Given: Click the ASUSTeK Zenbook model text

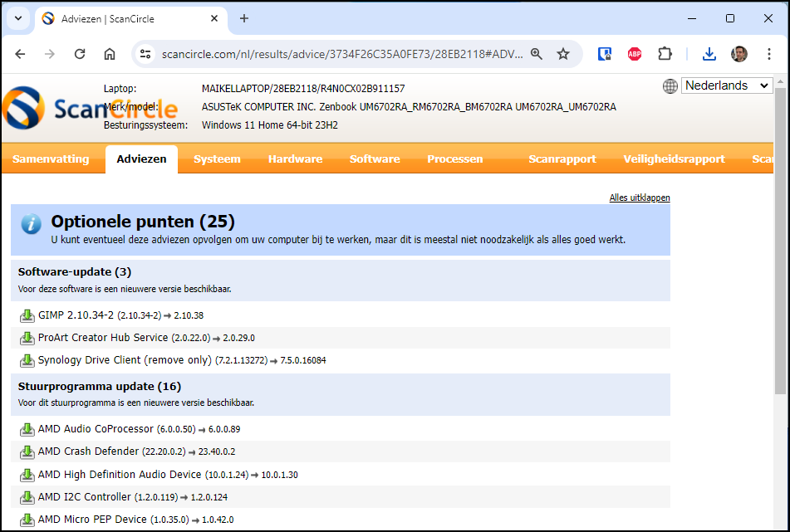Looking at the screenshot, I should tap(409, 107).
